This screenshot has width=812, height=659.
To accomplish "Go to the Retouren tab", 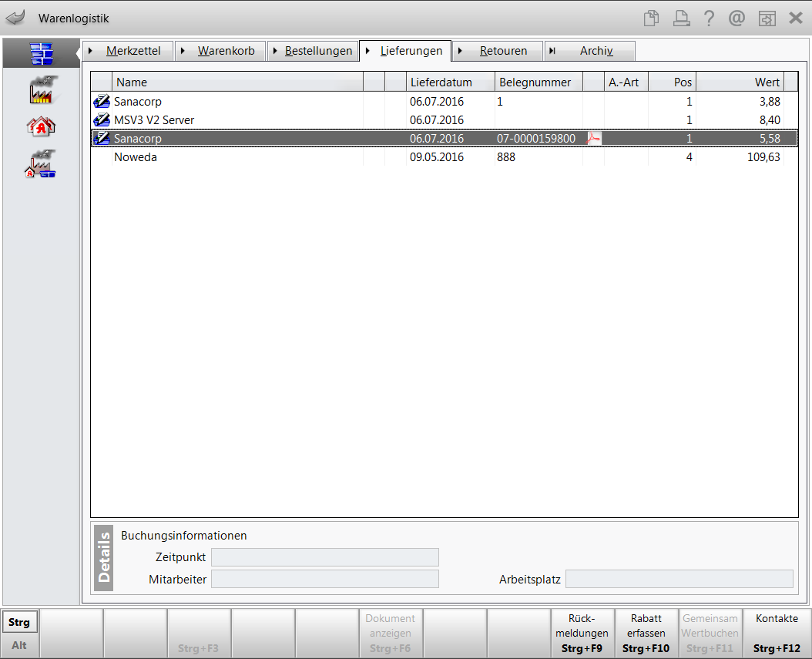I will [x=498, y=51].
